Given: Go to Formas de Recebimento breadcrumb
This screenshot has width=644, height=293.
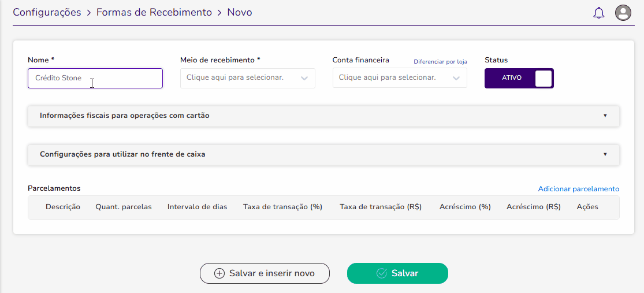Looking at the screenshot, I should pyautogui.click(x=154, y=12).
